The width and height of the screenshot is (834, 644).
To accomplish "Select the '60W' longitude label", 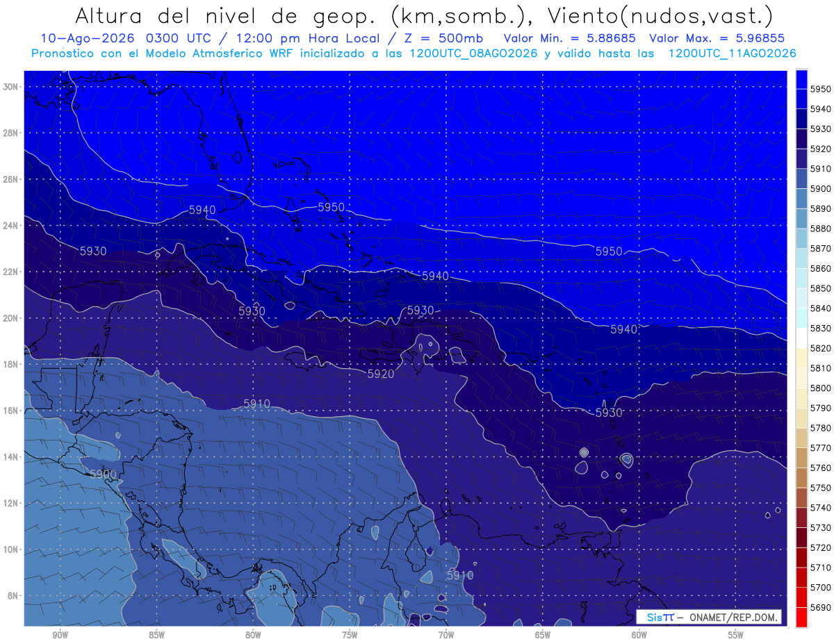I will pyautogui.click(x=639, y=635).
